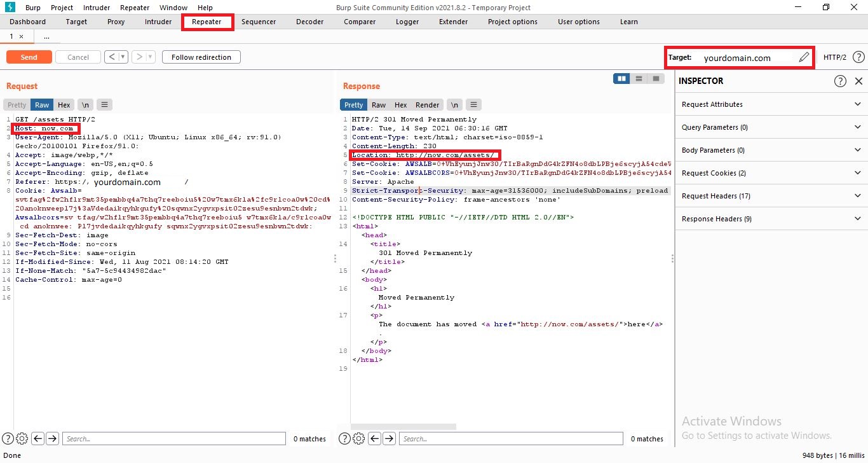Go to previous match in Request search
Viewport: 868px width, 463px height.
[x=37, y=438]
